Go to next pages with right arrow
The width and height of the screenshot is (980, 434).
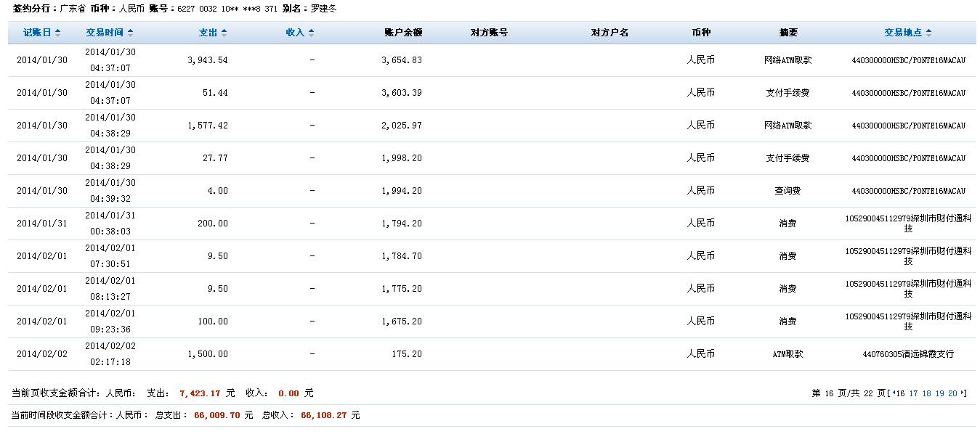963,393
